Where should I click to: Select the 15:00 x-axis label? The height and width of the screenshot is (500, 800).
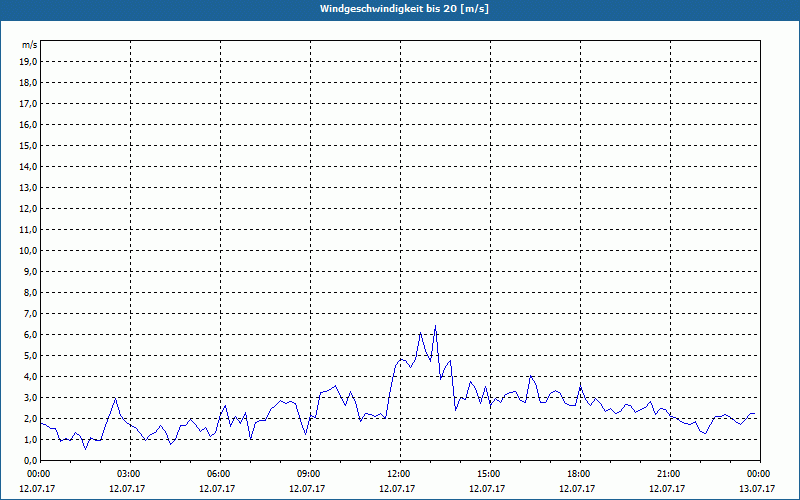coord(488,474)
